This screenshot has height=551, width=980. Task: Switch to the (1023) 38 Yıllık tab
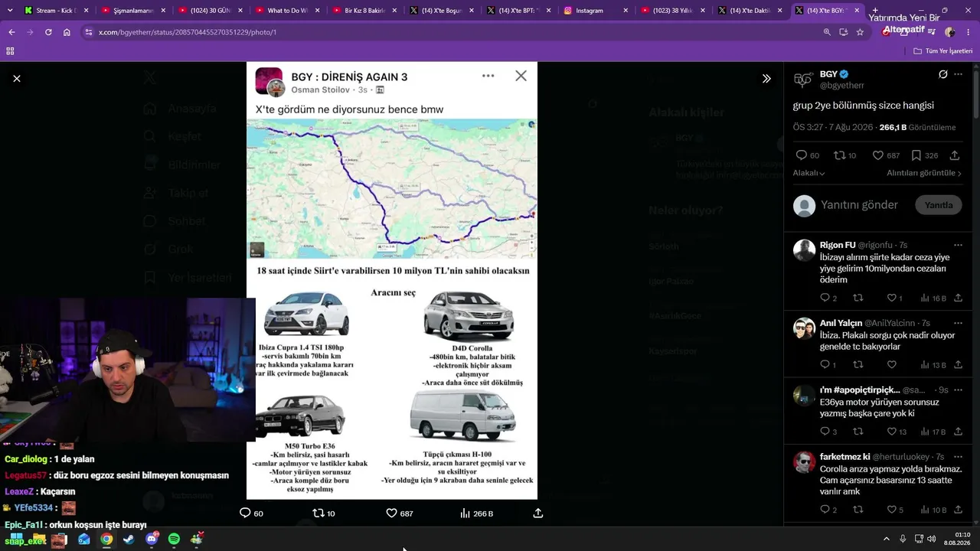point(672,11)
